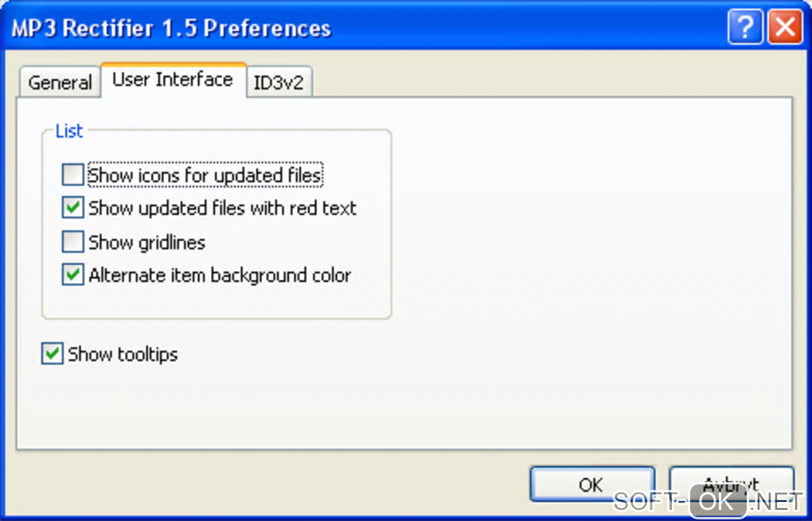The height and width of the screenshot is (521, 812).
Task: Click the 'Show gridlines' label text
Action: [x=146, y=242]
